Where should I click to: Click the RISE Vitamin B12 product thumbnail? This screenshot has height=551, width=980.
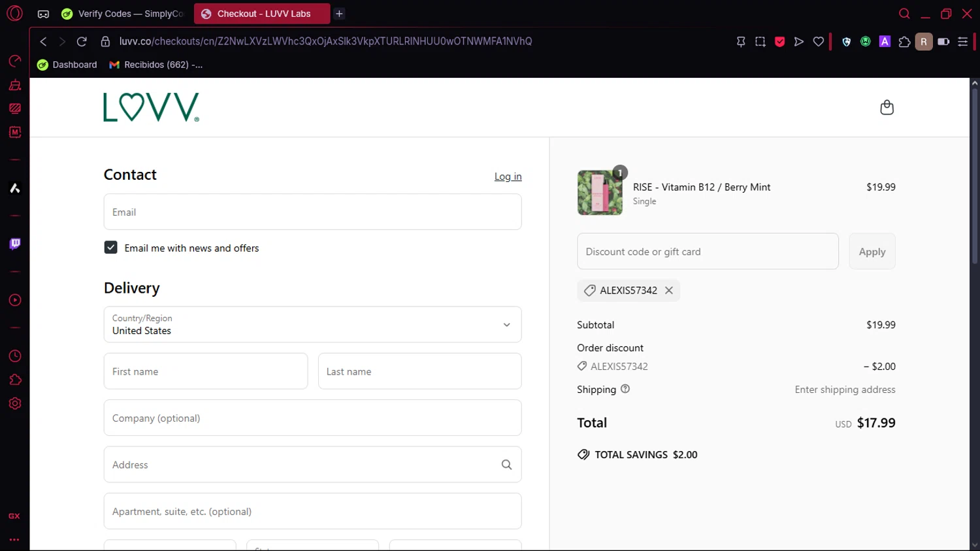600,193
